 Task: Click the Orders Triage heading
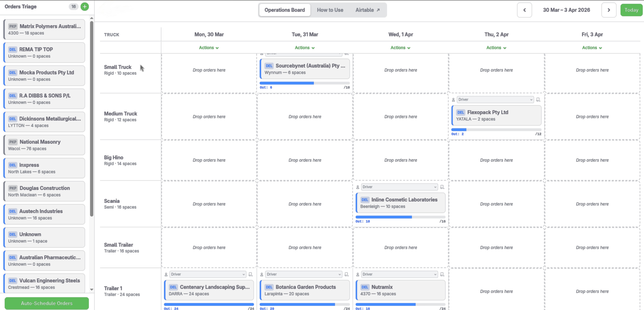point(20,7)
